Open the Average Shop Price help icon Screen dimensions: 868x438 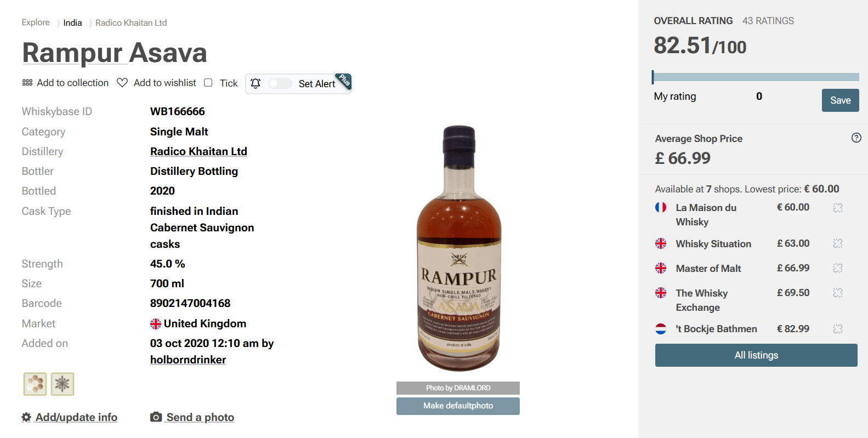pos(856,138)
